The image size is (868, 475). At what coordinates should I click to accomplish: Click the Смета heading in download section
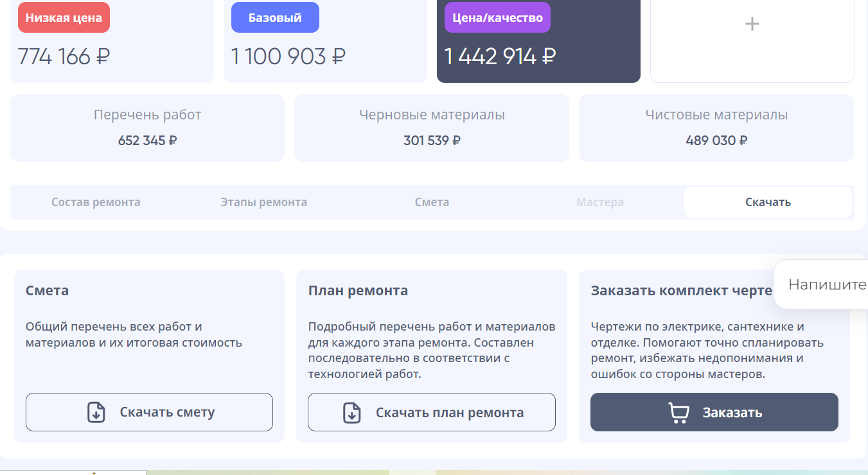(48, 291)
